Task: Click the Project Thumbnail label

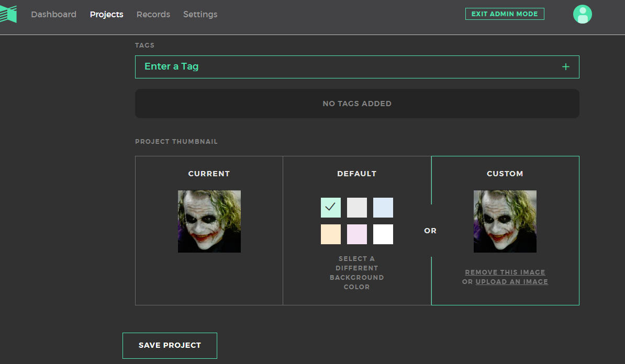Action: click(176, 141)
